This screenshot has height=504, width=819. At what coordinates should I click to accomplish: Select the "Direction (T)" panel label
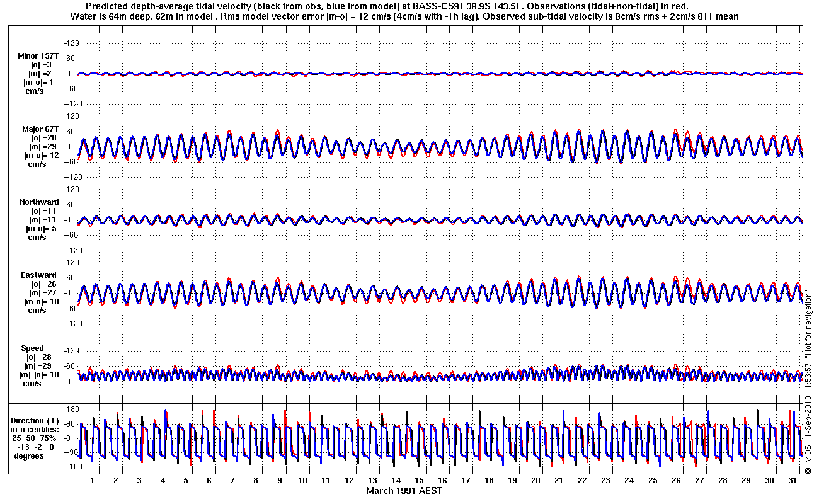pyautogui.click(x=36, y=421)
